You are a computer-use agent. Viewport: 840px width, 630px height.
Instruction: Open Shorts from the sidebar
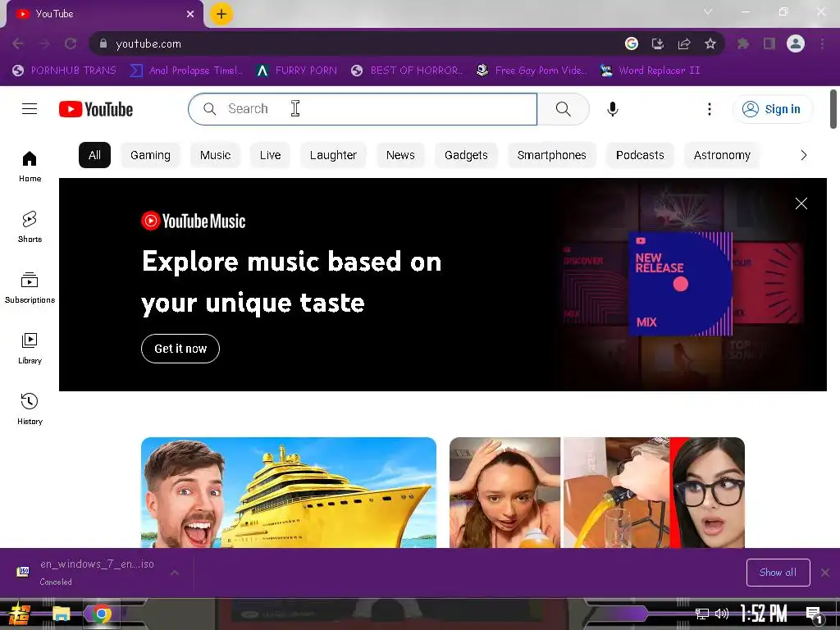pyautogui.click(x=30, y=226)
